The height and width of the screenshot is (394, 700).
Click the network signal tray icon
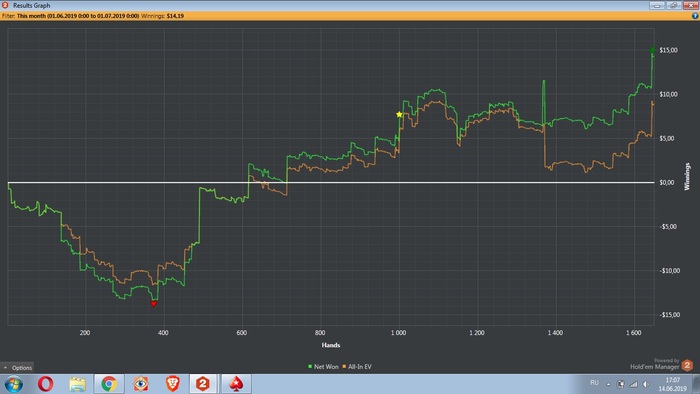coord(633,384)
